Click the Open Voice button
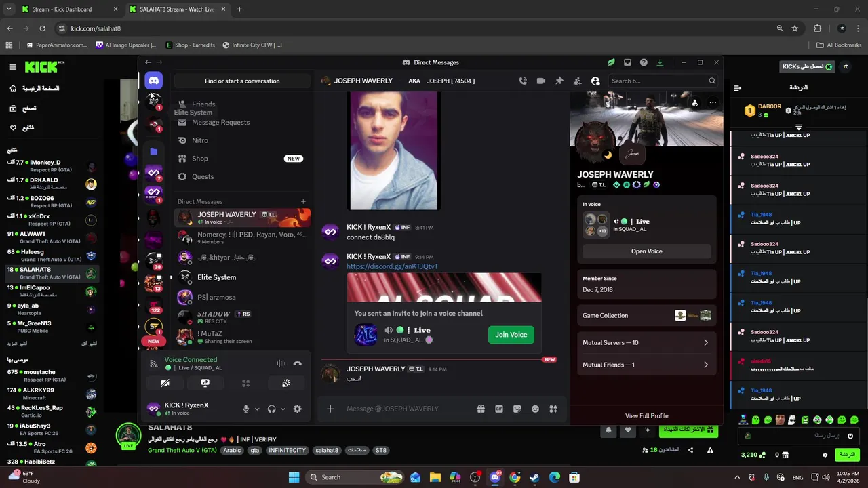Image resolution: width=868 pixels, height=488 pixels. click(646, 251)
